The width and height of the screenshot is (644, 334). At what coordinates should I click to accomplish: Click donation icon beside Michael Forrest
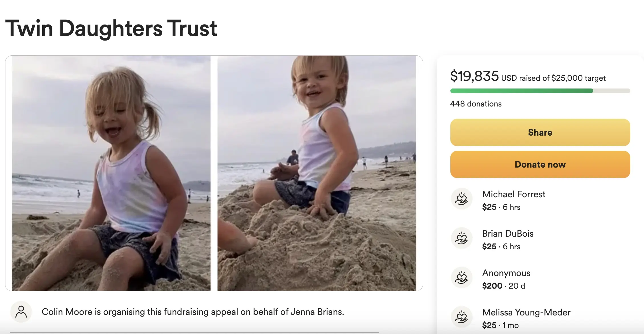point(461,199)
